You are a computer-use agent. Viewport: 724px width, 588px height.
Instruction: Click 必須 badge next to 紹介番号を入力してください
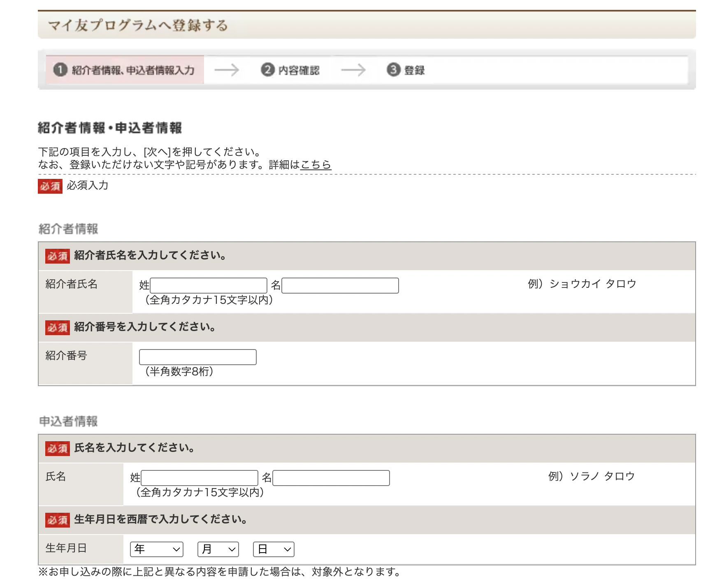58,328
